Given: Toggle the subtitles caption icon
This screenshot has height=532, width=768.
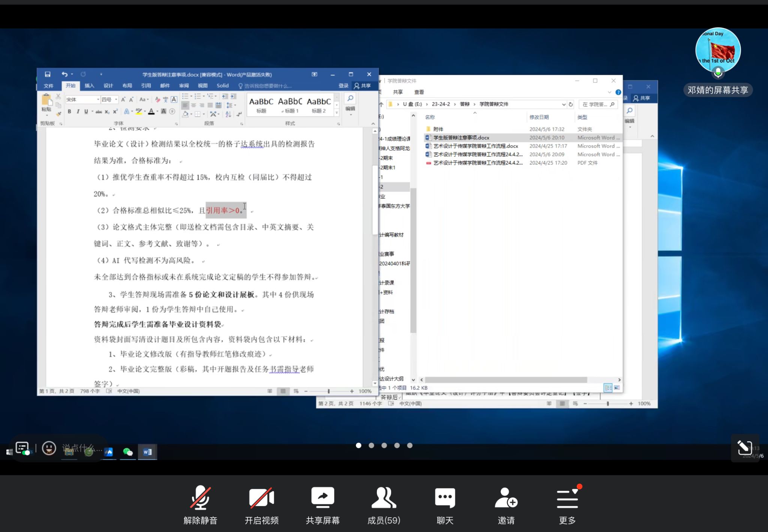Looking at the screenshot, I should pyautogui.click(x=22, y=448).
